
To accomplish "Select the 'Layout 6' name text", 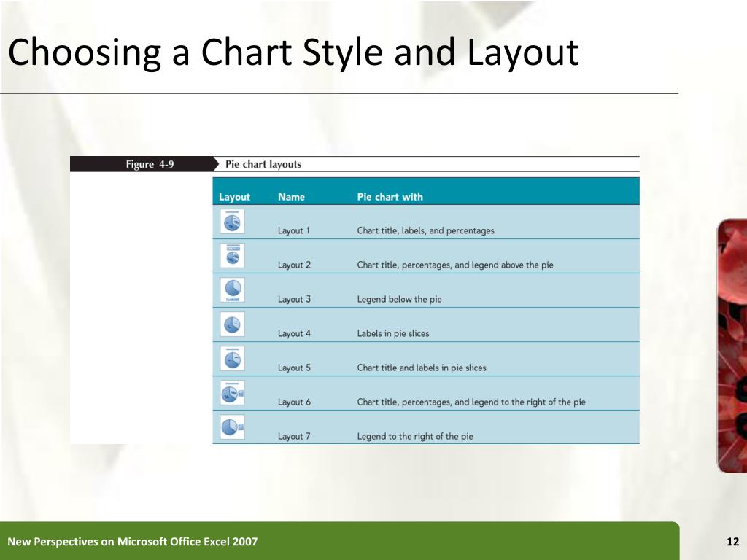I will (x=294, y=402).
